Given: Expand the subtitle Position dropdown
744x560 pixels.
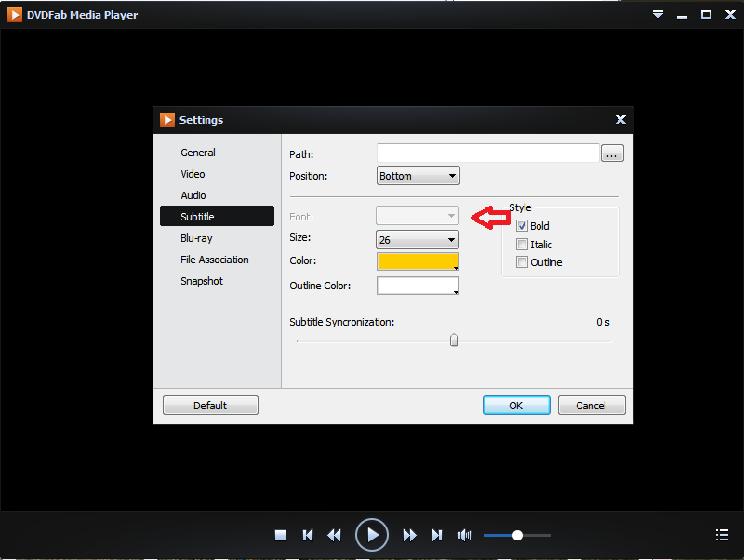Looking at the screenshot, I should (x=418, y=176).
